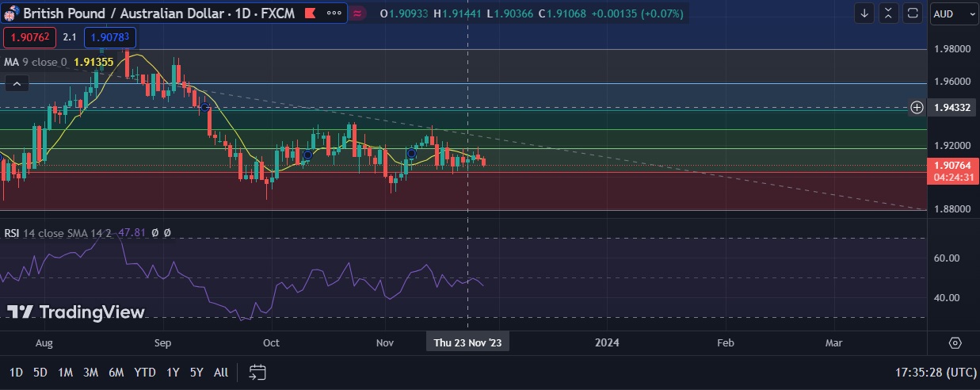The image size is (980, 390).
Task: Set range to 1D
Action: (16, 372)
